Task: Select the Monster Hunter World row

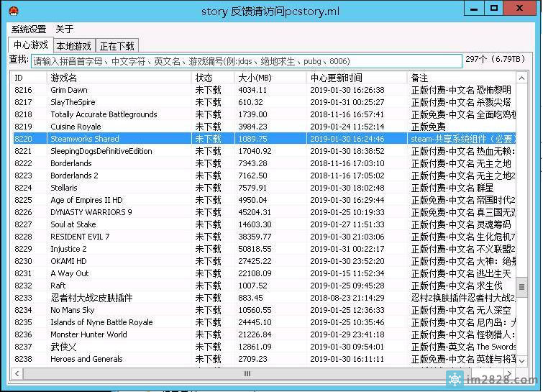Action: coord(264,334)
